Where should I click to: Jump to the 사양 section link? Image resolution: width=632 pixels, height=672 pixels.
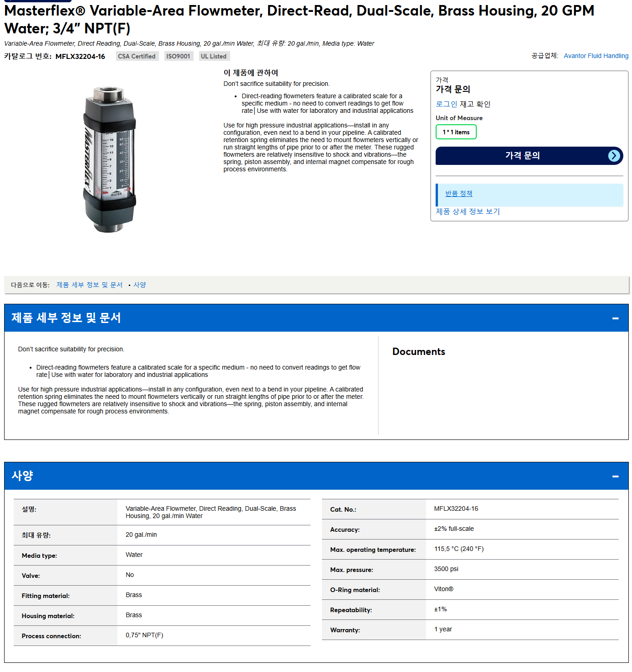tap(140, 285)
